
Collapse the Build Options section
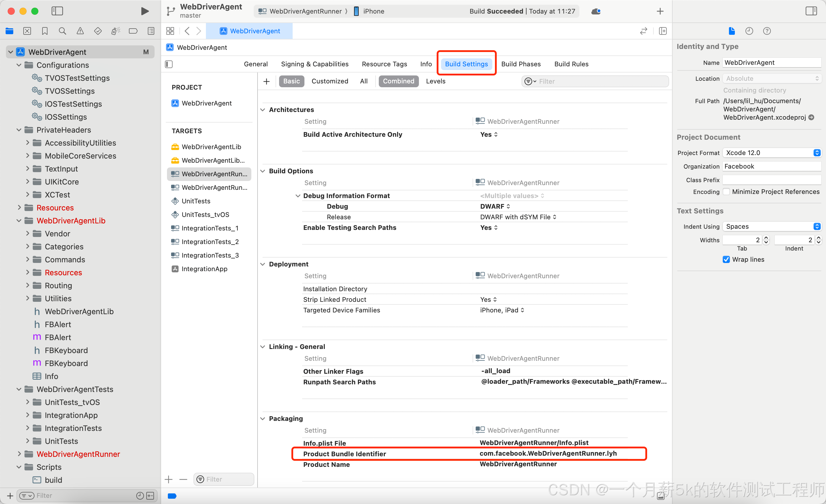pos(263,171)
